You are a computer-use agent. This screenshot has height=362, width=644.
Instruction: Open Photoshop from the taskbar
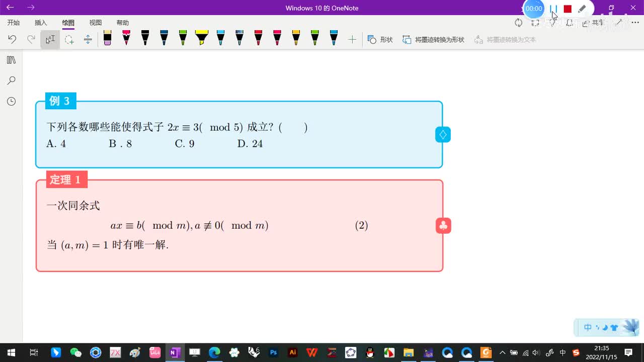pos(274,352)
